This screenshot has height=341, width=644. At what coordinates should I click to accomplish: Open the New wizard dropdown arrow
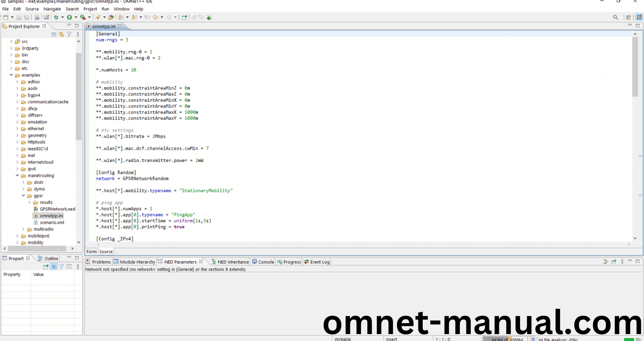tap(12, 17)
